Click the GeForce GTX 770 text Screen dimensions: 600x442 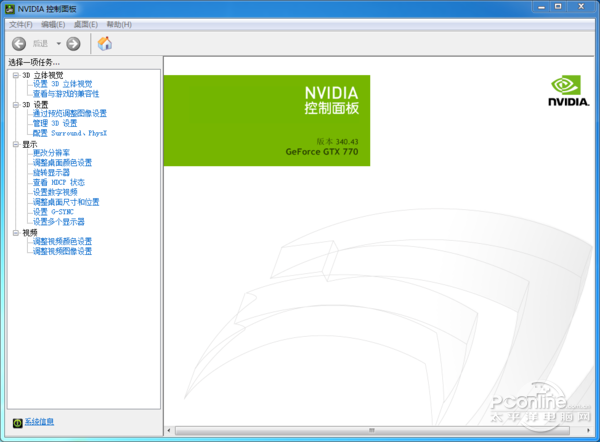[x=322, y=152]
